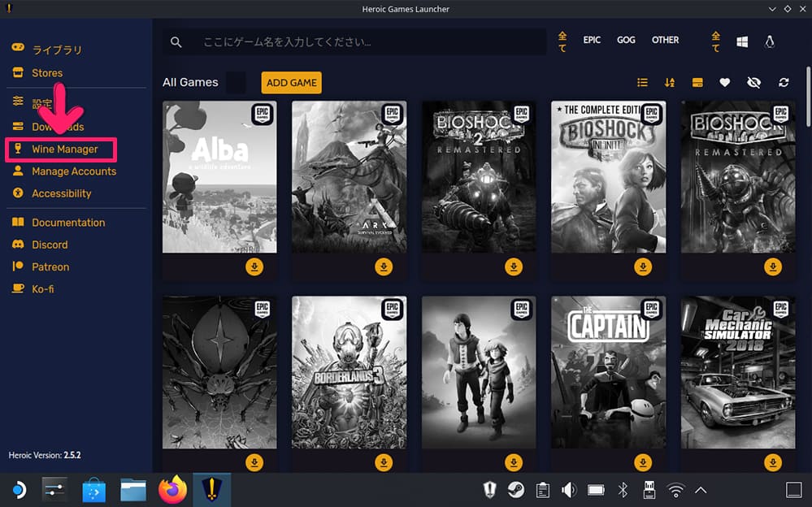
Task: Open the clipboard tray icon
Action: pos(543,489)
